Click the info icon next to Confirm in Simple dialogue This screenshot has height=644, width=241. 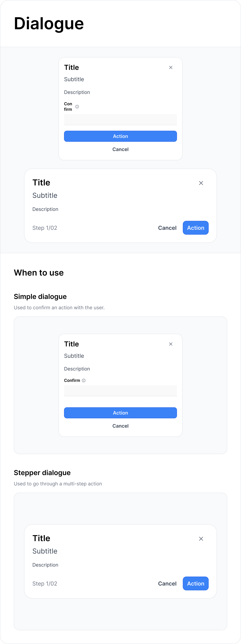84,380
